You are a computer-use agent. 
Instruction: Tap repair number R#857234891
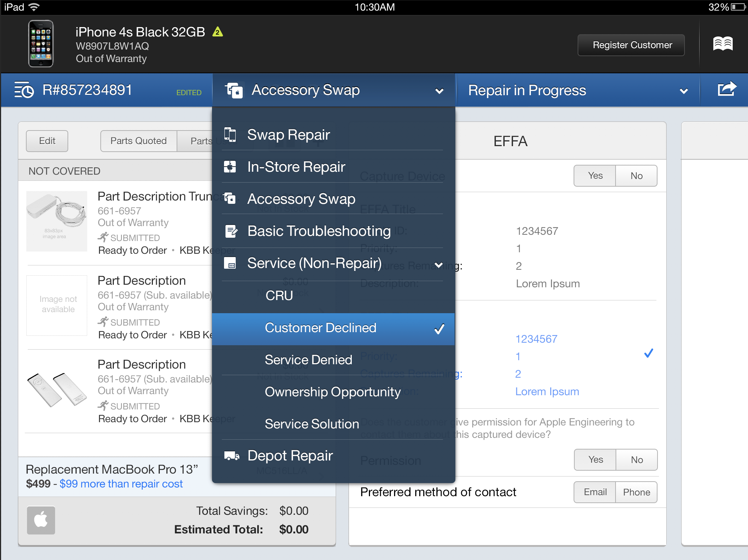(x=87, y=90)
